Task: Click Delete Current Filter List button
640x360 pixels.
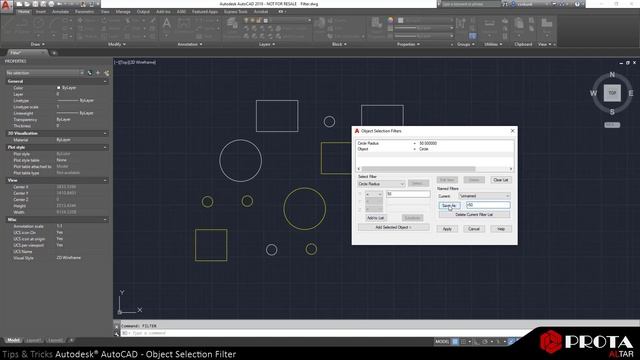Action: pos(474,214)
